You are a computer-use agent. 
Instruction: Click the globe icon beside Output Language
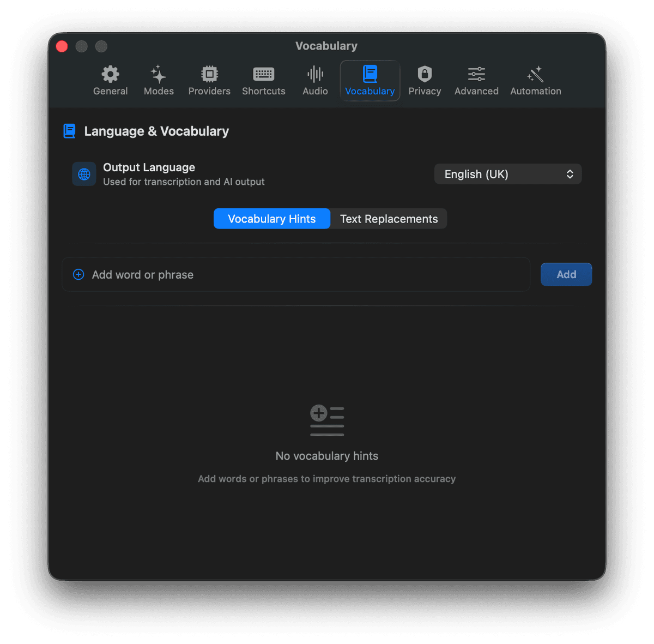pyautogui.click(x=84, y=174)
